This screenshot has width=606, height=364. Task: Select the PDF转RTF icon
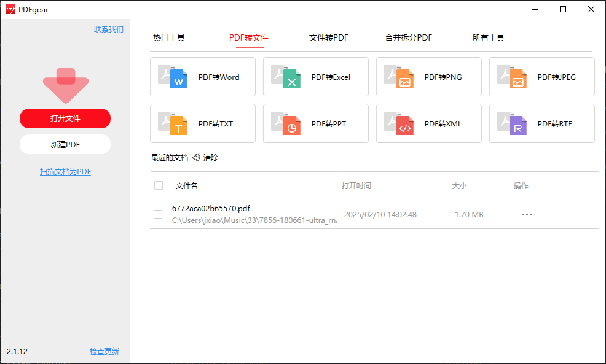pyautogui.click(x=512, y=124)
